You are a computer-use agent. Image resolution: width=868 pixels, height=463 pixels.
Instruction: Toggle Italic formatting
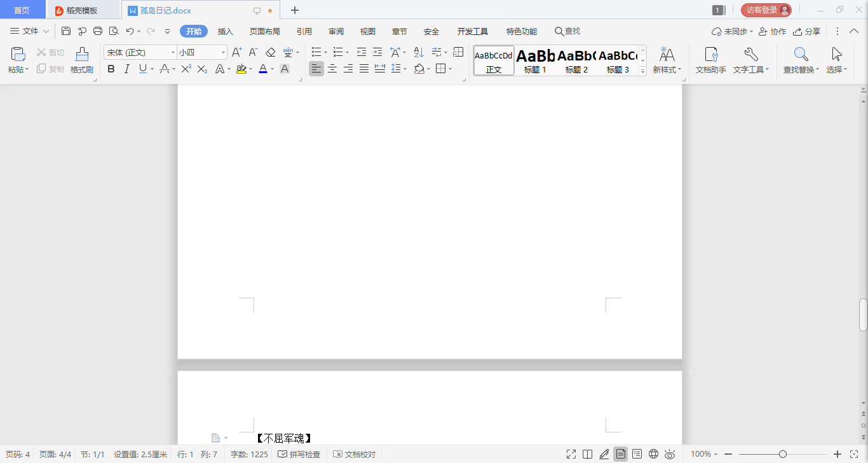126,69
